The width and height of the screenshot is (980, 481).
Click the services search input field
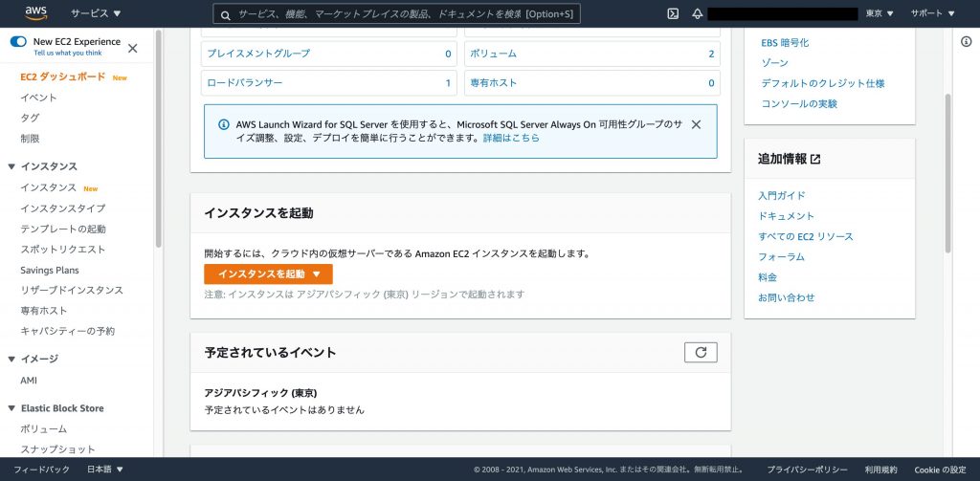tap(396, 13)
